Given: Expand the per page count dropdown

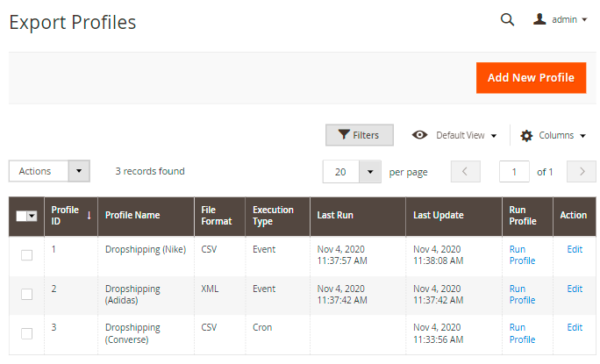Looking at the screenshot, I should 371,172.
